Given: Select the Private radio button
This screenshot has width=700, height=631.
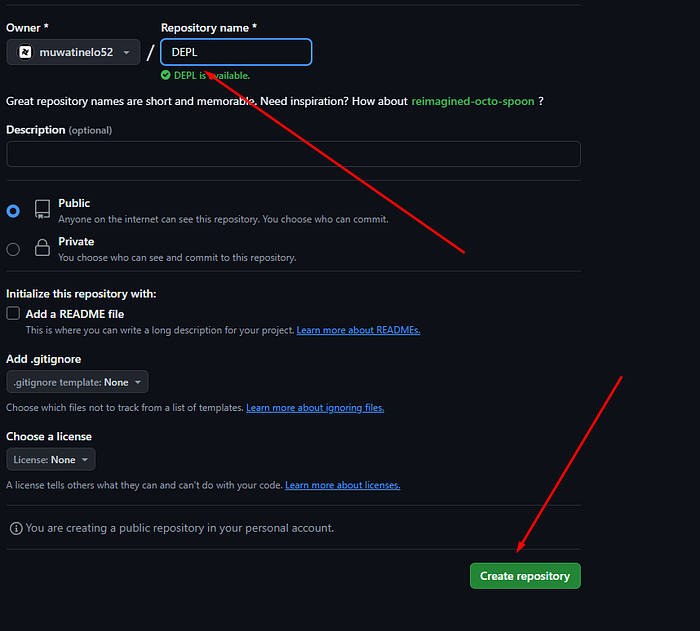Looking at the screenshot, I should point(13,249).
